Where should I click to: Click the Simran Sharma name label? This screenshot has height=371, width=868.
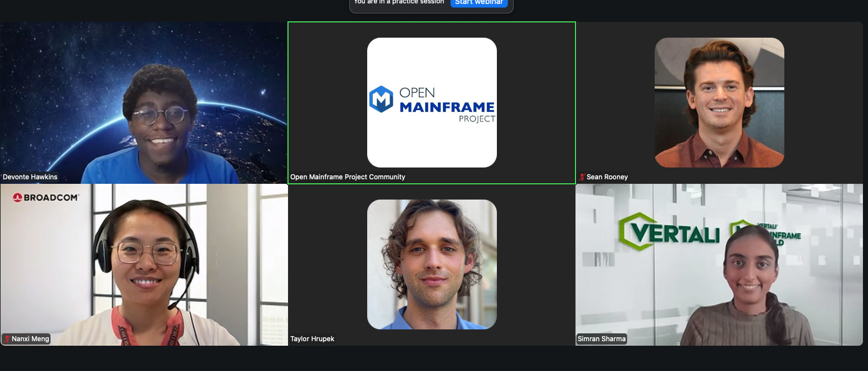tap(601, 339)
